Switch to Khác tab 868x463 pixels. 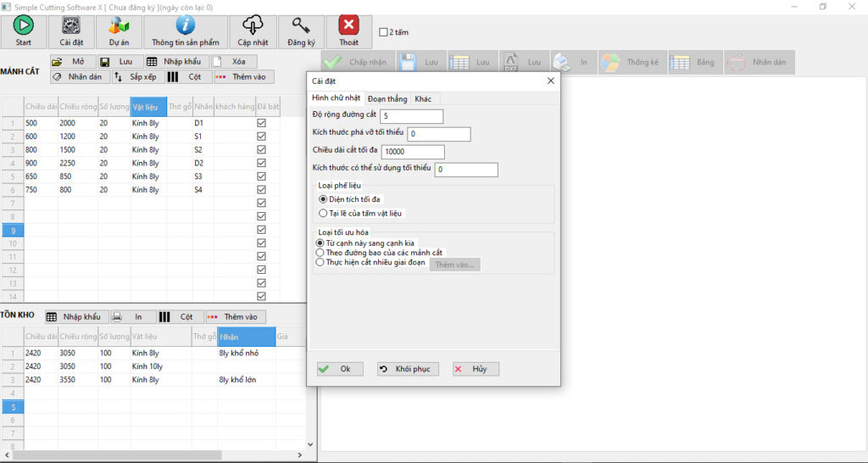pos(424,99)
